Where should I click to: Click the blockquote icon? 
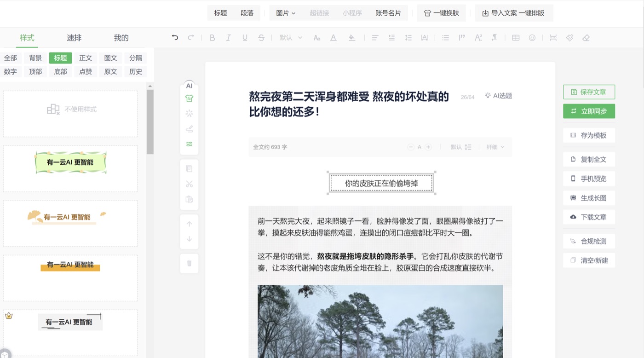(462, 38)
